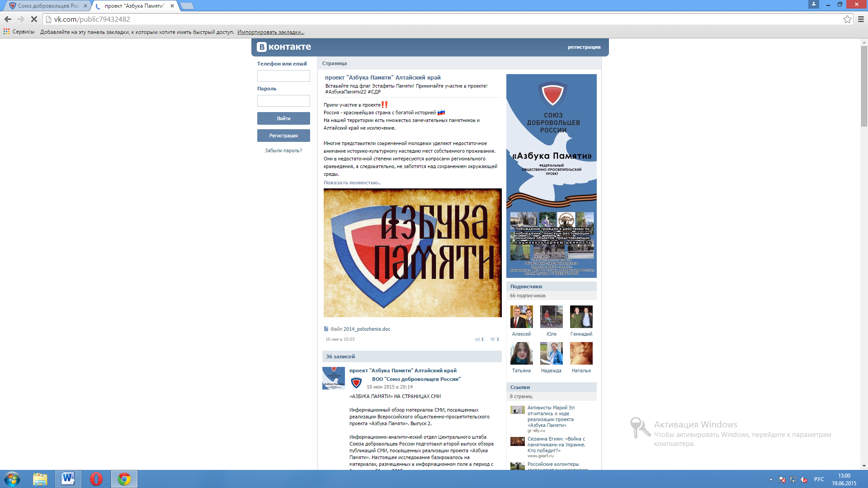This screenshot has width=868, height=488.
Task: Open subscriber Юля's photo
Action: [552, 317]
